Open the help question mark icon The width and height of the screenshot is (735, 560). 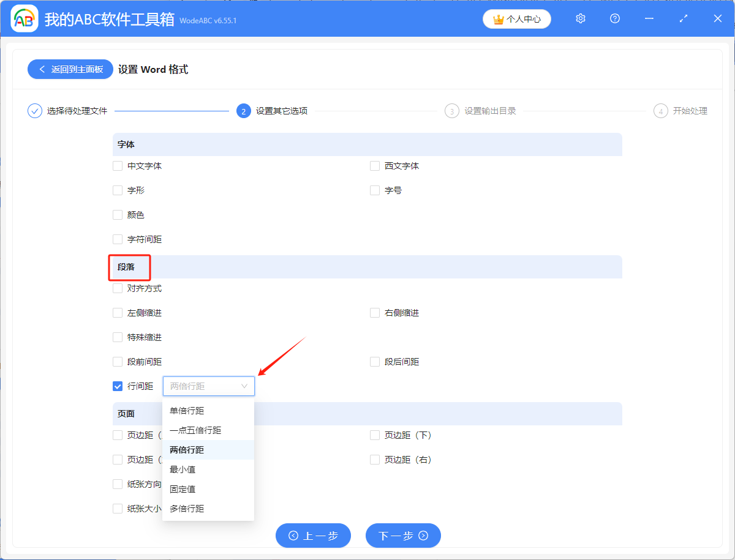614,18
